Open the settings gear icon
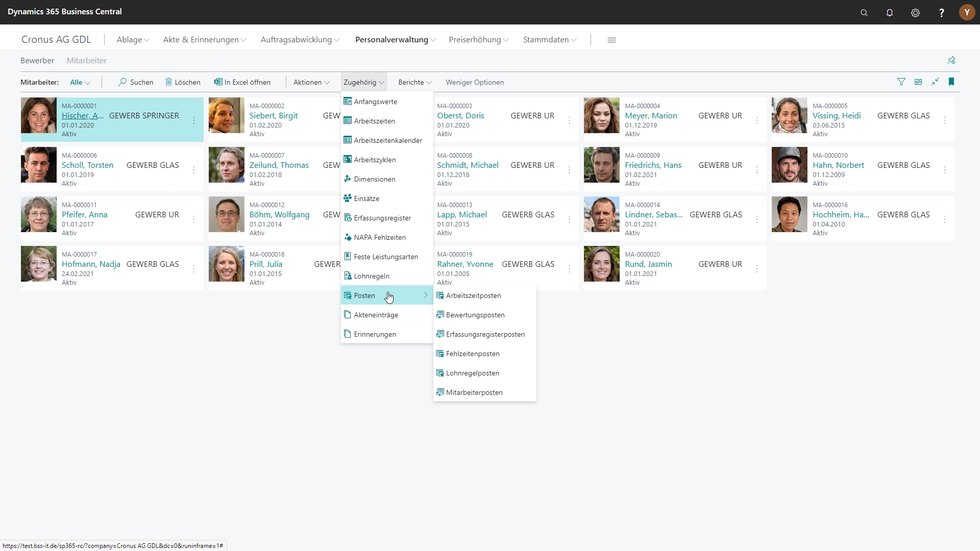Screen dimensions: 980x551 click(x=915, y=13)
